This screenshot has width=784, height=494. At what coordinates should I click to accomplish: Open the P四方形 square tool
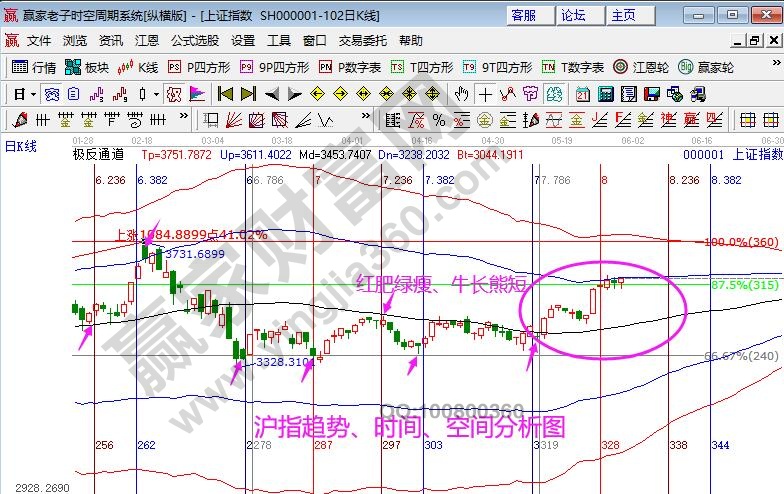(200, 67)
